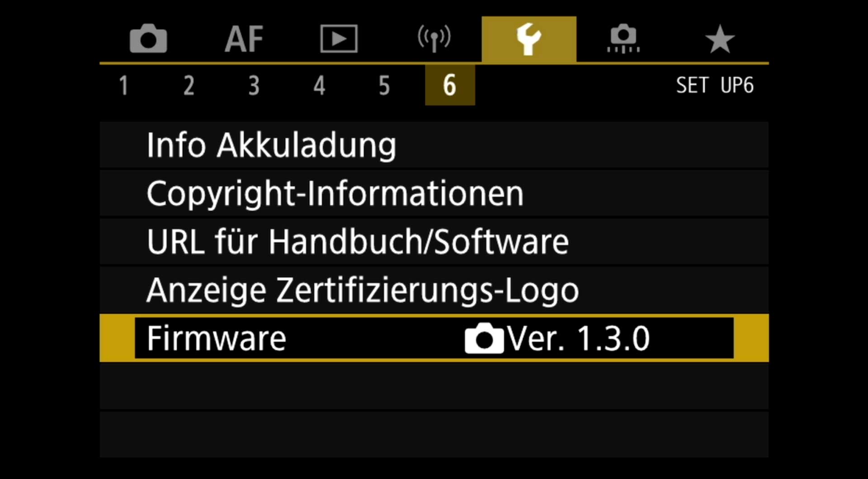Go to setup page 2
The height and width of the screenshot is (479, 868).
(x=189, y=85)
